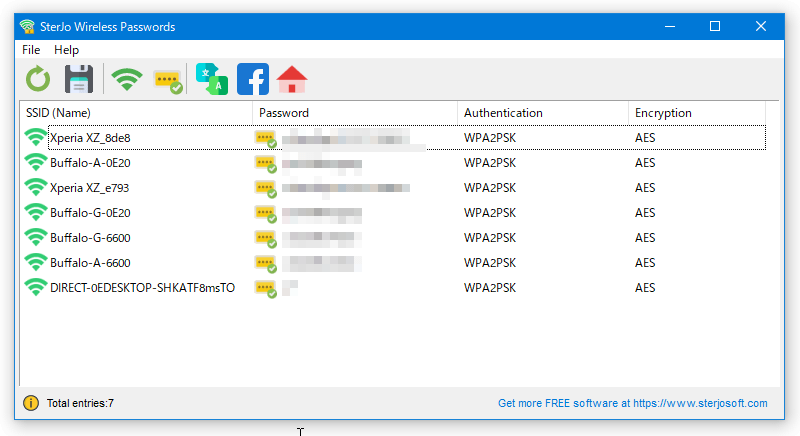Click the Password column header
Image resolution: width=800 pixels, height=436 pixels.
click(x=355, y=113)
